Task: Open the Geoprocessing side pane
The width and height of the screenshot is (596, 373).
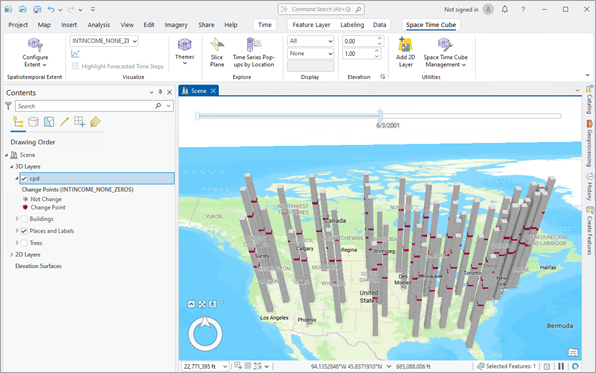Action: [589, 144]
